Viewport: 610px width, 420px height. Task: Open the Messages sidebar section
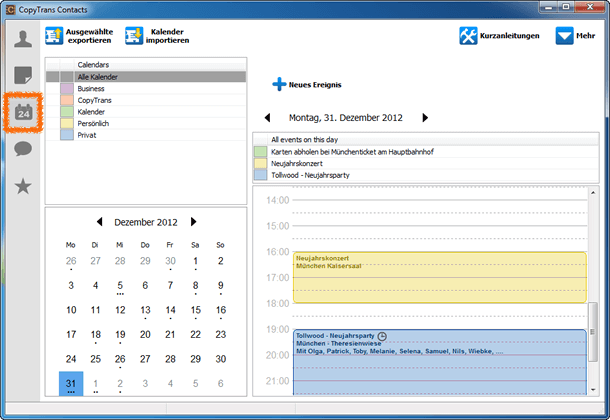point(23,149)
